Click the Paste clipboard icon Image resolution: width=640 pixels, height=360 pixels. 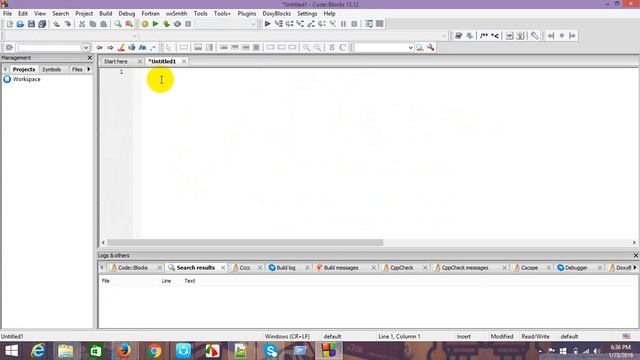pos(104,24)
